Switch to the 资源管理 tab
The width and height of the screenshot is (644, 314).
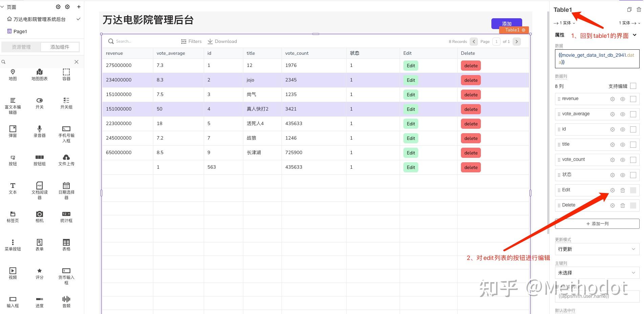pos(21,47)
